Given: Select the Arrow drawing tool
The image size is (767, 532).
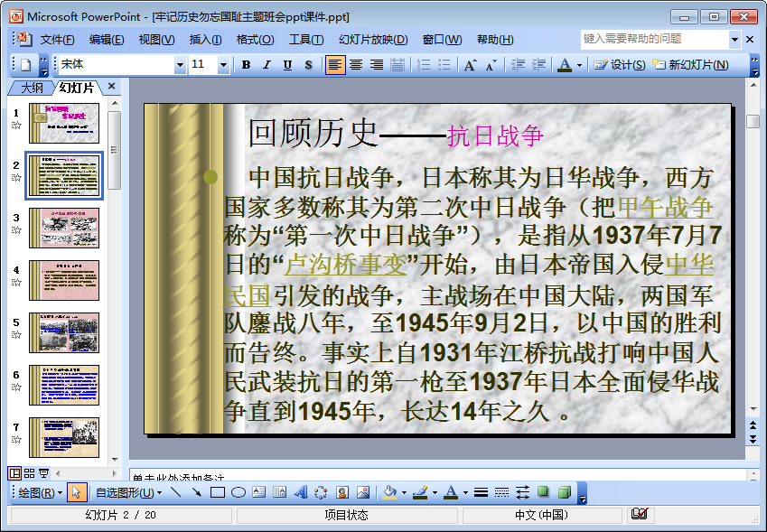Looking at the screenshot, I should [197, 492].
